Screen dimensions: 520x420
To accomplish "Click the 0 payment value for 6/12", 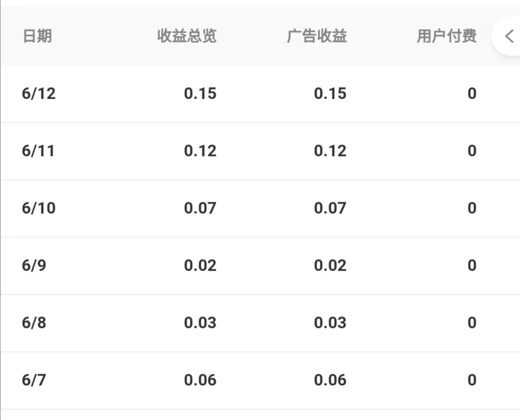I will click(472, 93).
